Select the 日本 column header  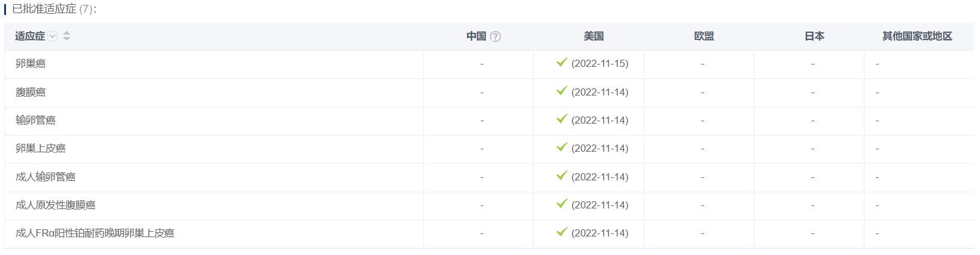coord(814,36)
